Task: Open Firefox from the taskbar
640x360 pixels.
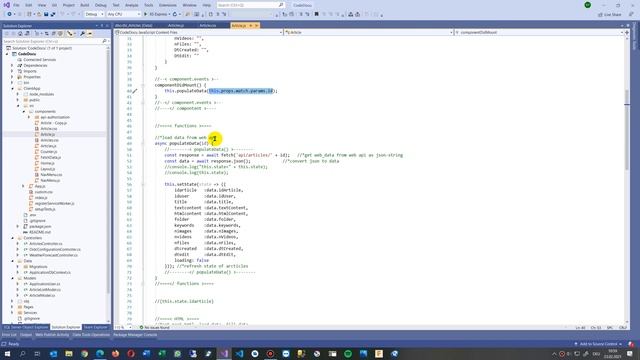Action: click(116, 353)
